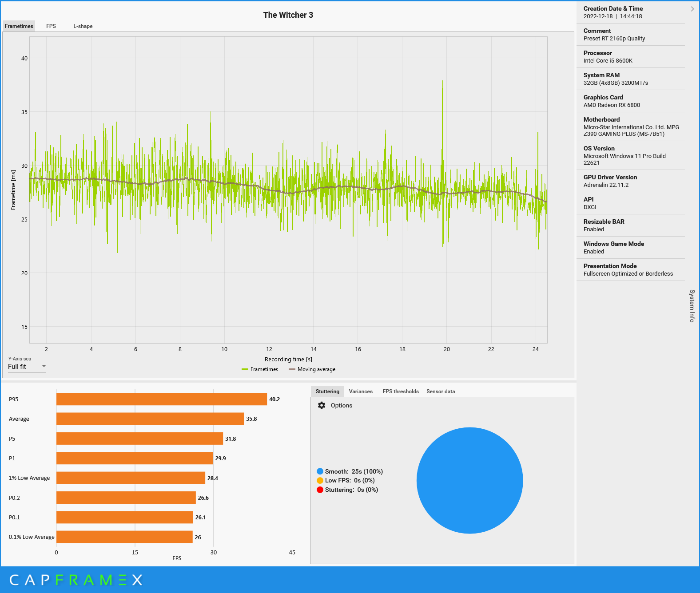The width and height of the screenshot is (700, 593).
Task: Click the API value DXGI
Action: (x=590, y=207)
